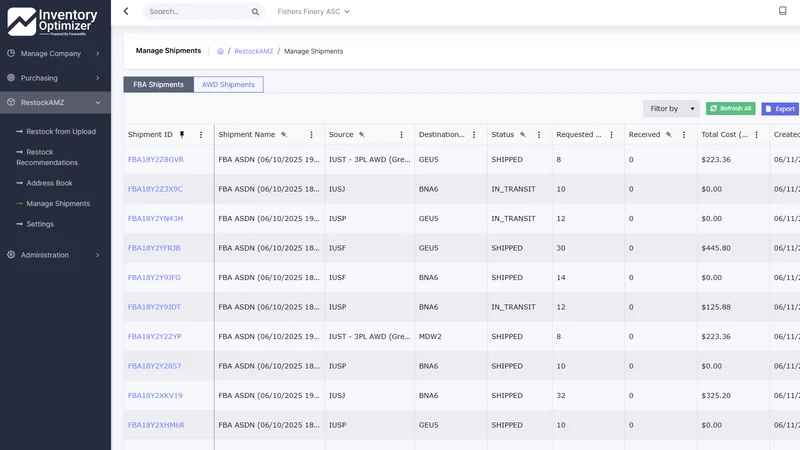The width and height of the screenshot is (800, 450).
Task: Click the Inventory Optimizer logo
Action: (52, 22)
